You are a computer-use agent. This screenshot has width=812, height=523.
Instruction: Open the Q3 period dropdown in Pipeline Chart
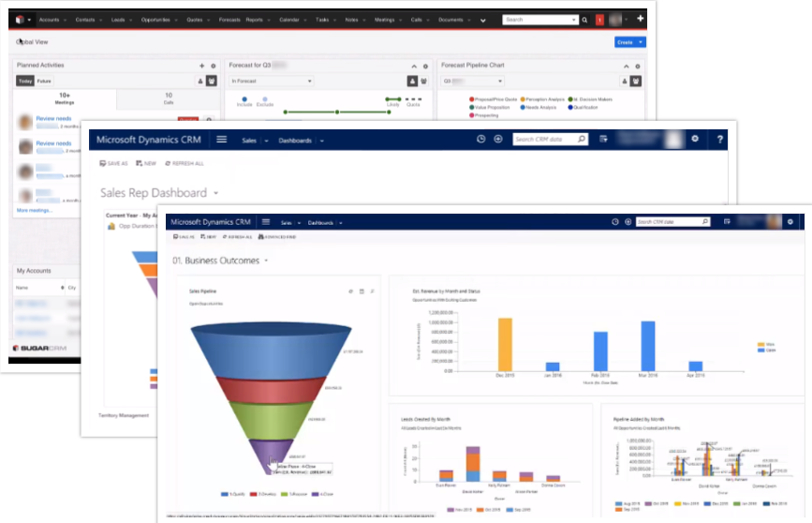click(472, 81)
